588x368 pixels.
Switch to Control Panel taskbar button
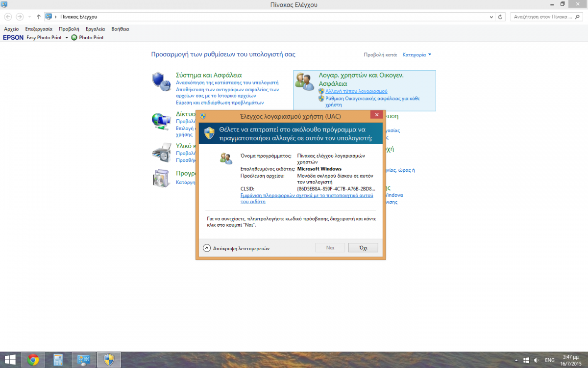[83, 360]
